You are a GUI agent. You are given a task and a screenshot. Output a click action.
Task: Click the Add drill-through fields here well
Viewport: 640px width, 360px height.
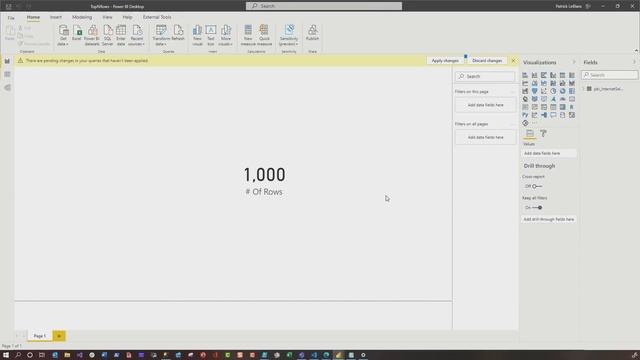[x=549, y=219]
